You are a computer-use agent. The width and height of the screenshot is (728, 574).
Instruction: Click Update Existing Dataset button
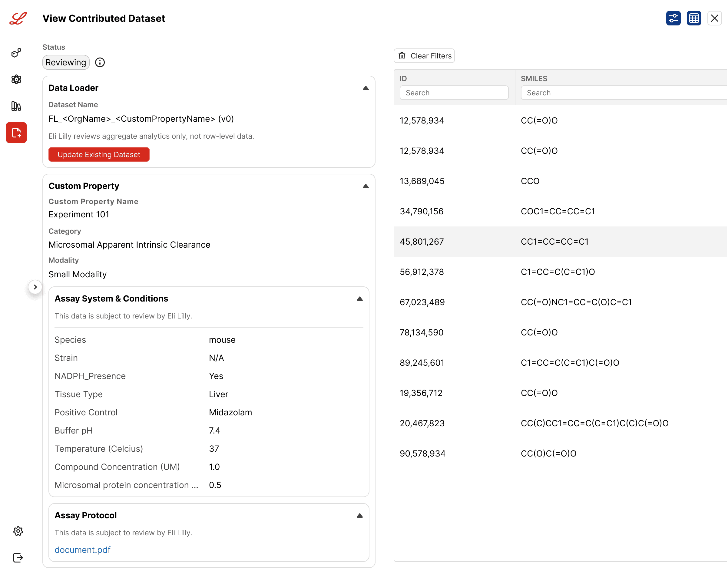pyautogui.click(x=99, y=155)
